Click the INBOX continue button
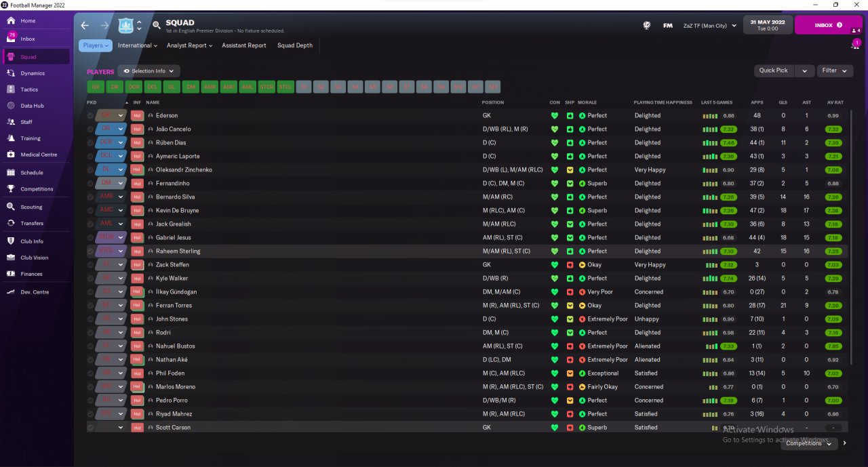This screenshot has height=467, width=868. coord(829,25)
